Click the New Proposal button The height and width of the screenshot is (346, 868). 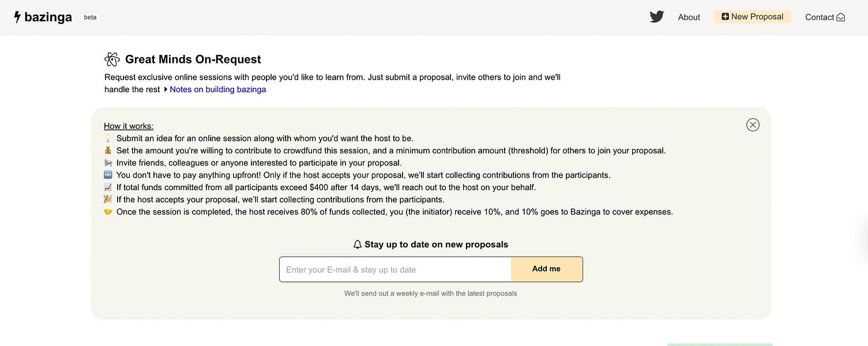(752, 17)
